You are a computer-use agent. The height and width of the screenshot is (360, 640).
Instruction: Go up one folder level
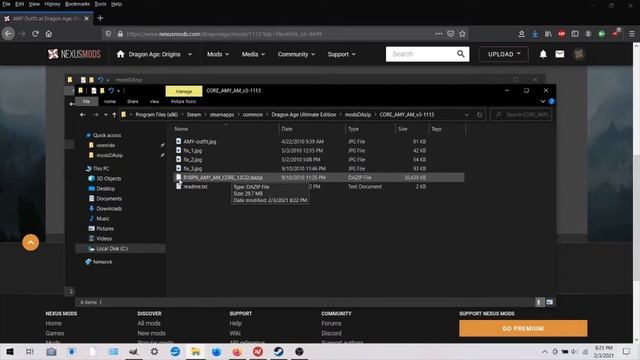(114, 115)
